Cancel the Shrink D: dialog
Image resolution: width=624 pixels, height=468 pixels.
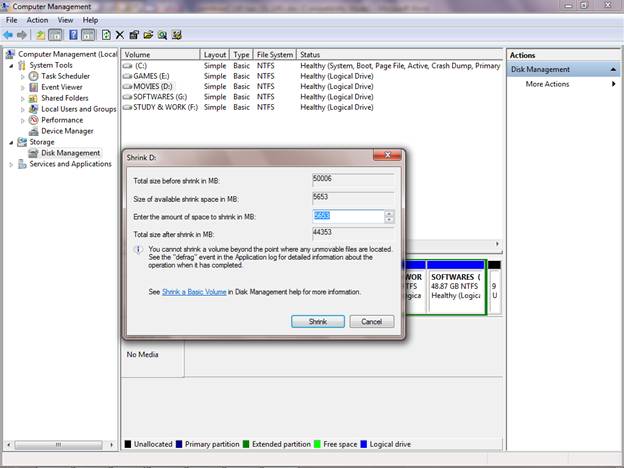tap(371, 321)
